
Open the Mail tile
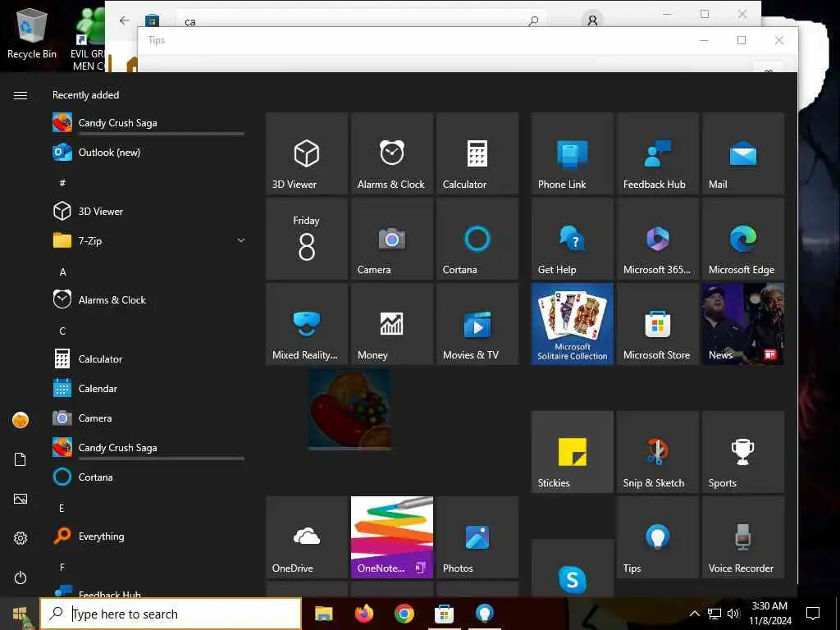(x=743, y=153)
